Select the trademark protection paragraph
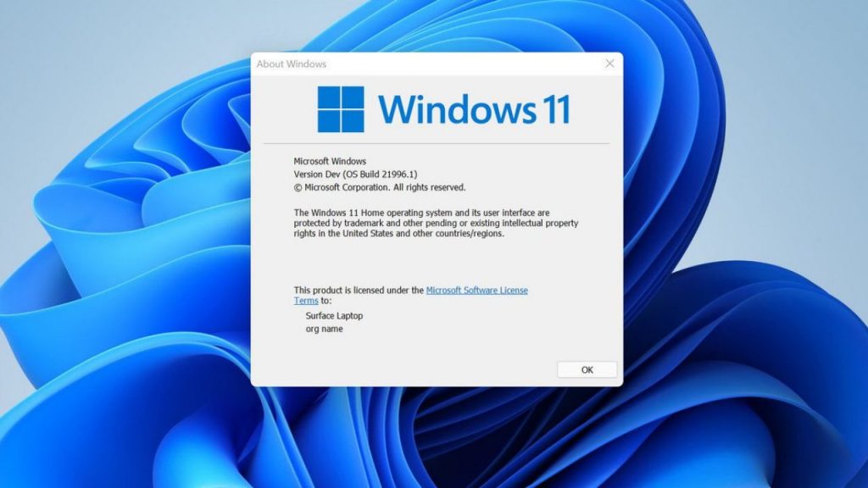Screen dimensions: 868x488 tap(435, 223)
